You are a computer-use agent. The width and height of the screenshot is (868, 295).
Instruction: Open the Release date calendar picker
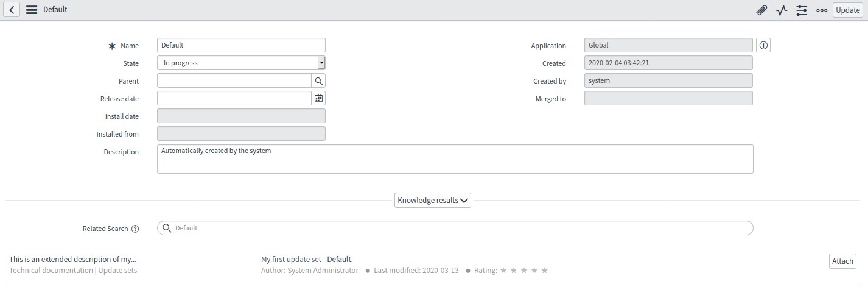click(318, 98)
